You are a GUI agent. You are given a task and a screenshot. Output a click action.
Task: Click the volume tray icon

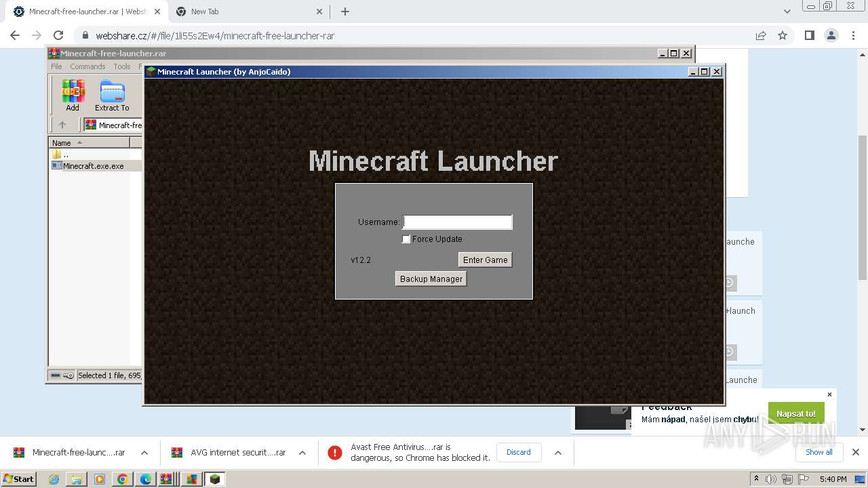(770, 479)
